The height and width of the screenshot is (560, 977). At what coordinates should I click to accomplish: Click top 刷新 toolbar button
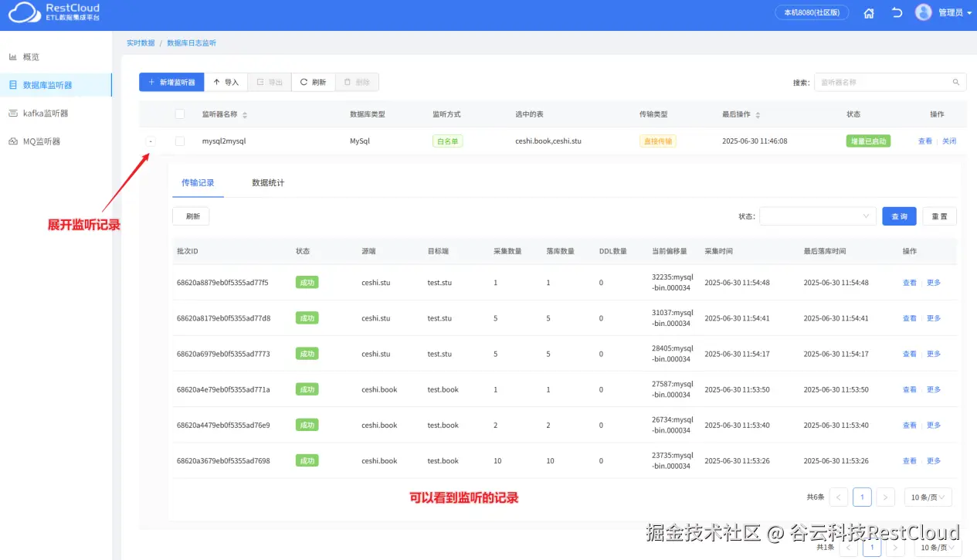point(314,82)
